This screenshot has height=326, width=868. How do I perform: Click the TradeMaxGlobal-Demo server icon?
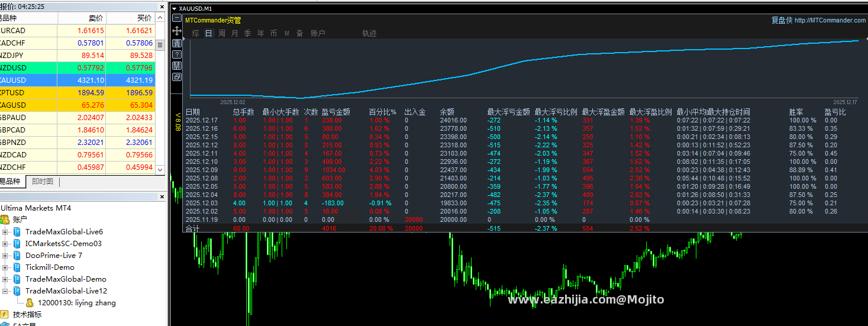click(x=17, y=279)
